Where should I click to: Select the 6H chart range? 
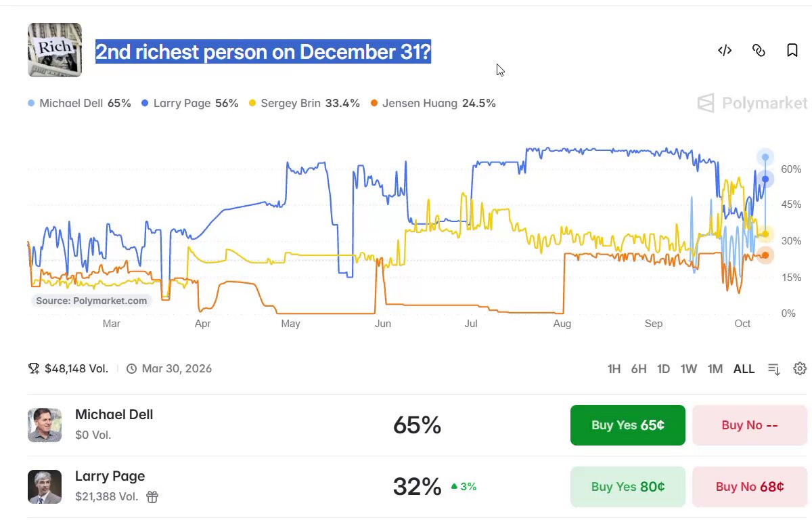[x=639, y=369]
